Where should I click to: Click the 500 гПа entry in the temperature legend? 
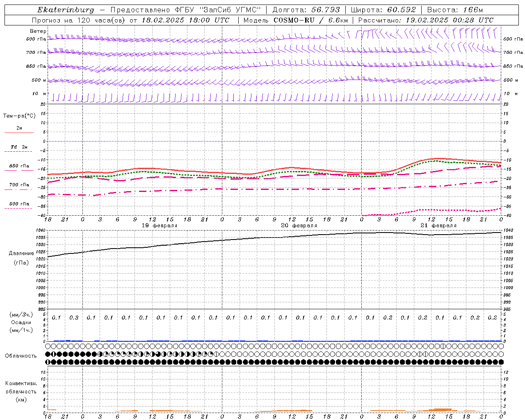point(19,204)
